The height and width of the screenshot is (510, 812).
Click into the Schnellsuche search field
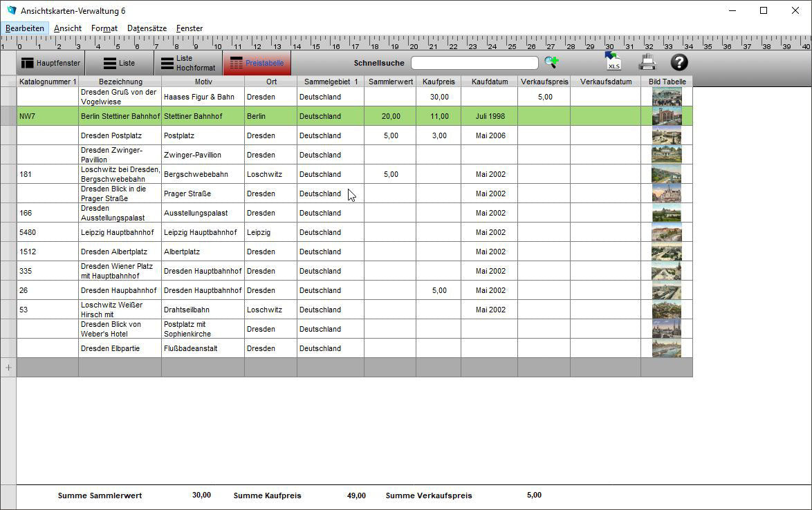(474, 63)
